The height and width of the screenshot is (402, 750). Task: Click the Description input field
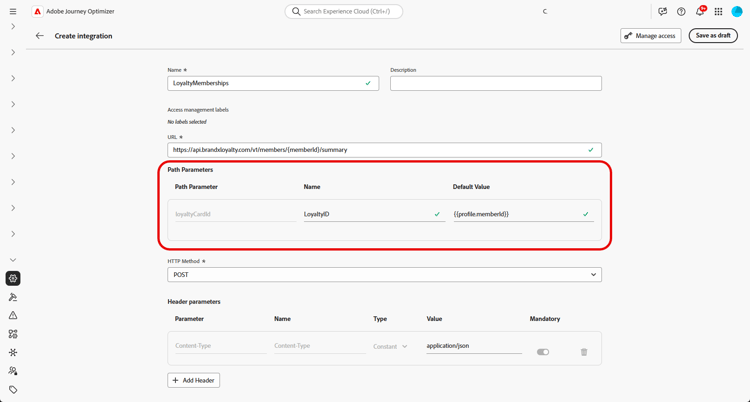click(x=496, y=83)
